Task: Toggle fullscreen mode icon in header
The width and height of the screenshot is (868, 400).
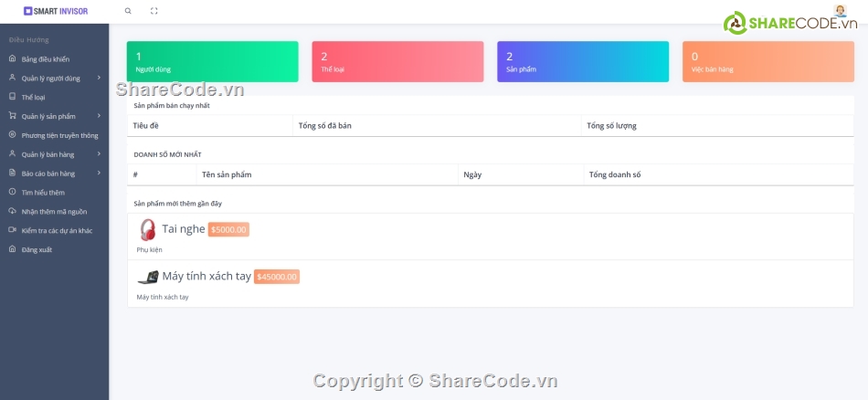Action: (153, 11)
